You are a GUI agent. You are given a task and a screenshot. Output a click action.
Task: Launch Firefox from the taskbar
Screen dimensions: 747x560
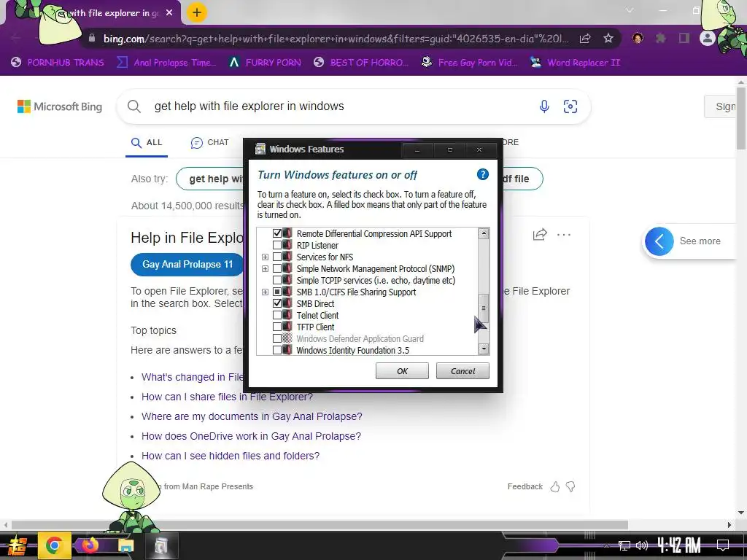(x=90, y=545)
